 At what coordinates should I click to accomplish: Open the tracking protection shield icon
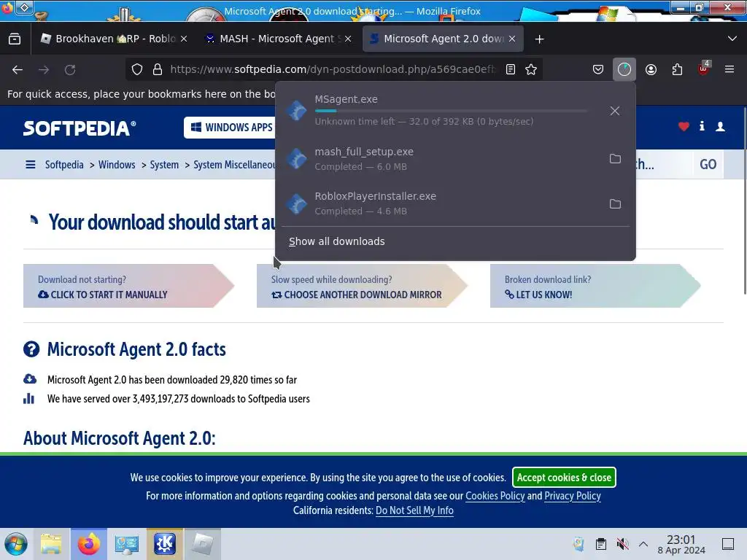(x=137, y=69)
